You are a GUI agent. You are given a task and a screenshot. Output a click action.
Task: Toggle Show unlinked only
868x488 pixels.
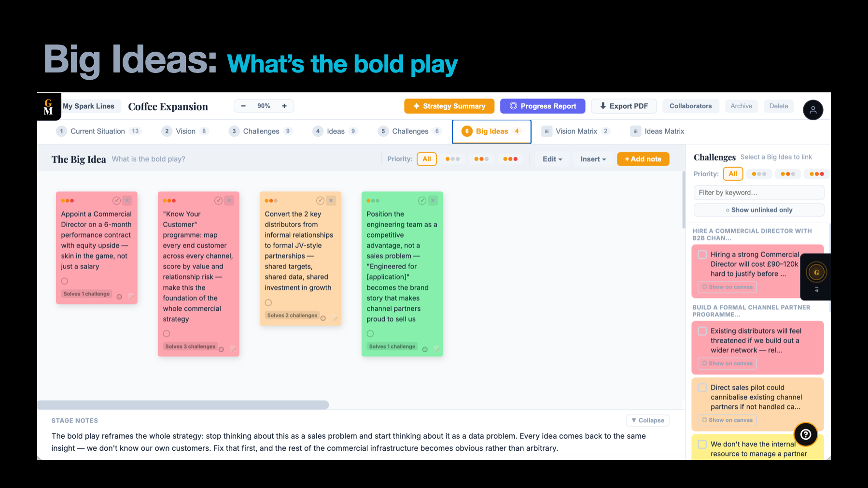759,210
